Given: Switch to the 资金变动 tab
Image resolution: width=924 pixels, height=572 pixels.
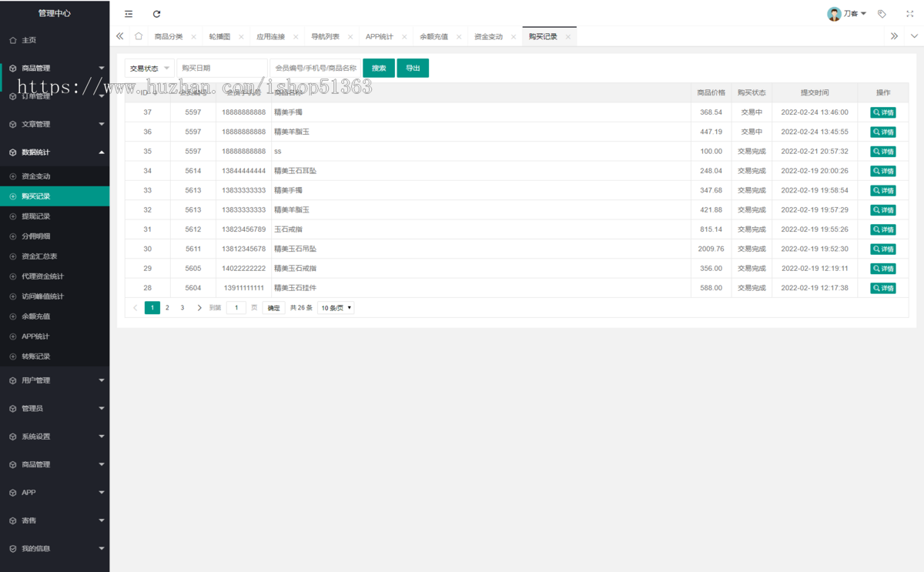Looking at the screenshot, I should click(488, 37).
